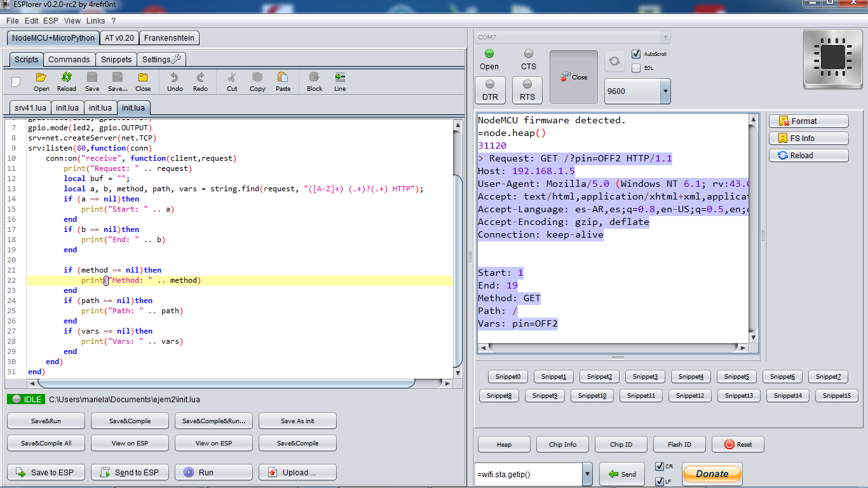The height and width of the screenshot is (488, 868).
Task: Toggle the DTR signal button
Action: click(x=490, y=90)
